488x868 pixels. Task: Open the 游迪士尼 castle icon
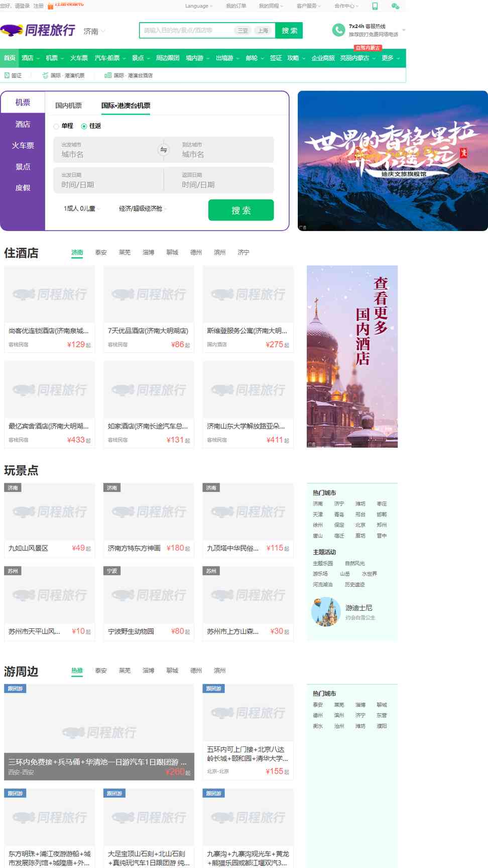pos(326,611)
